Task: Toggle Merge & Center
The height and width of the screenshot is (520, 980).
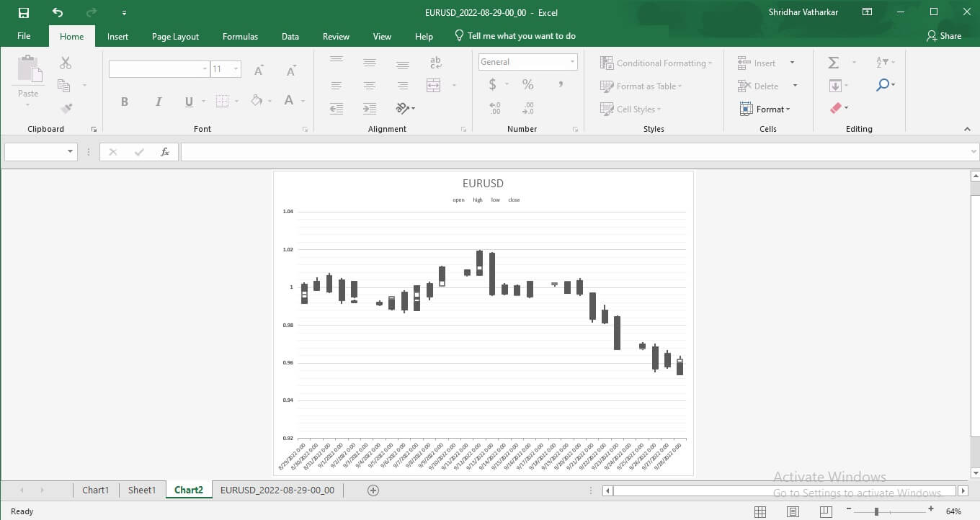Action: tap(435, 85)
